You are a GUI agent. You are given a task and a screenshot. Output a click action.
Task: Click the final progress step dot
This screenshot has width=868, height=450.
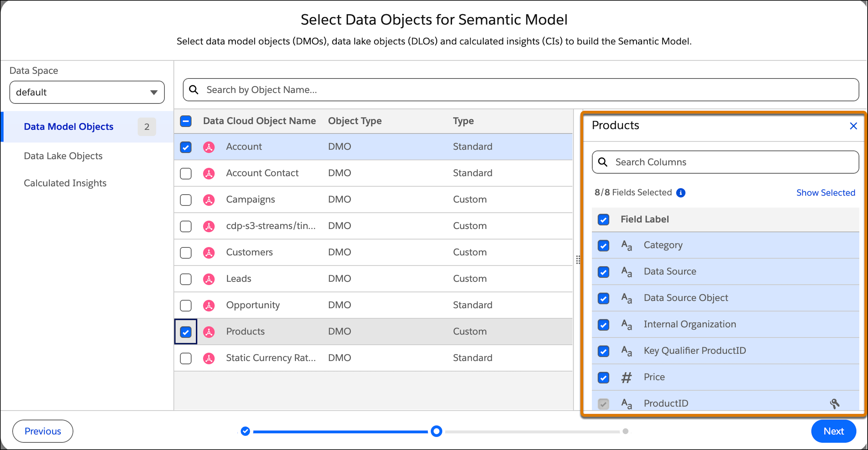point(626,431)
